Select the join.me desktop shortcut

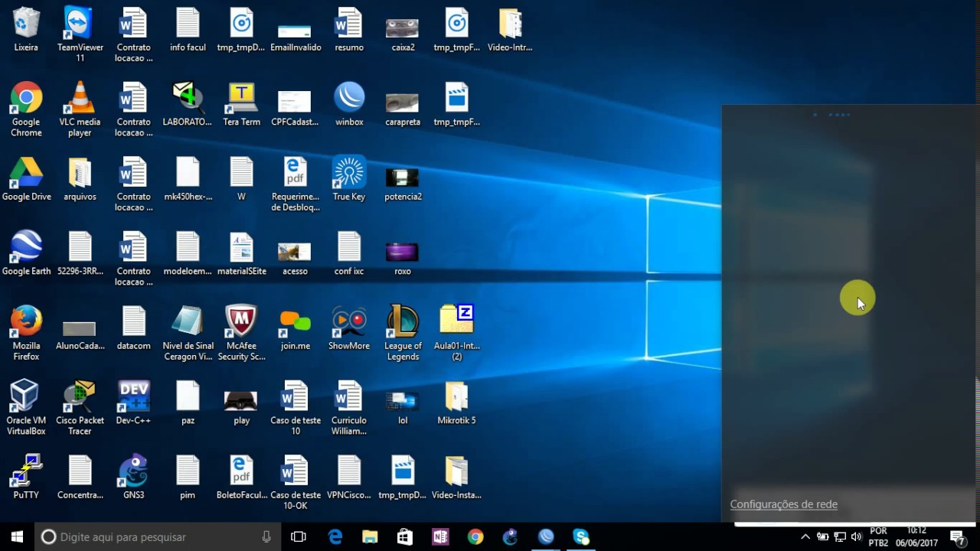click(x=295, y=328)
